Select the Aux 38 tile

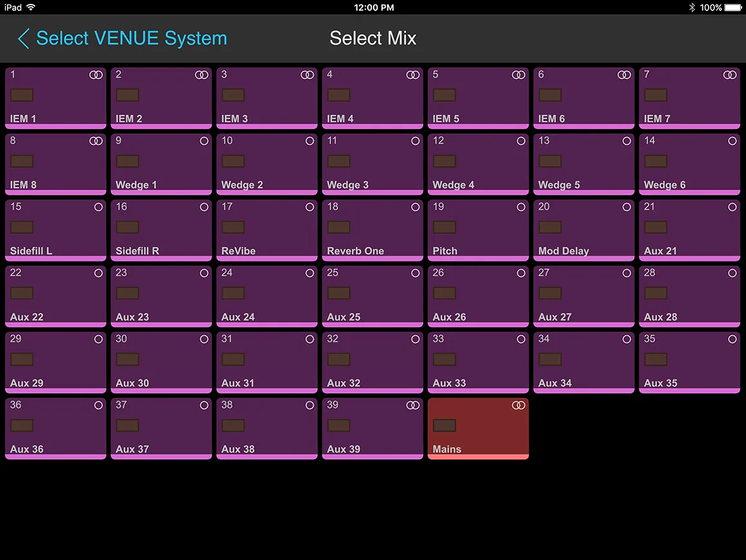267,429
